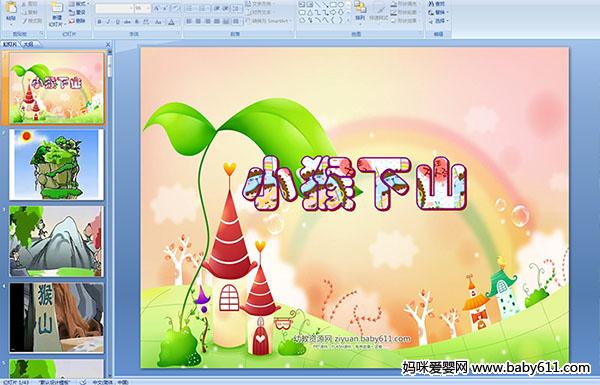Toggle Bold formatting in the font group
The height and width of the screenshot is (385, 600).
pos(100,22)
